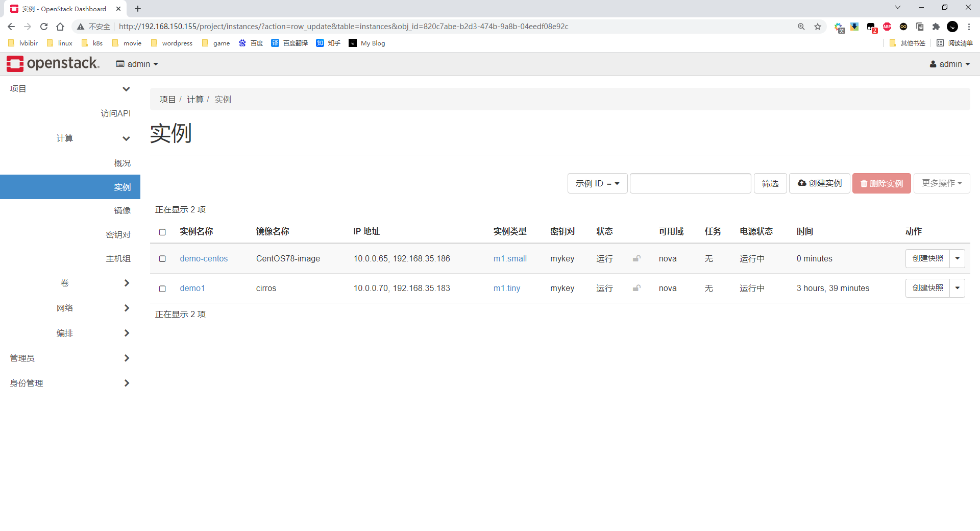Click the AdBlock Plus extension icon
Image resolution: width=980 pixels, height=531 pixels.
tap(887, 27)
